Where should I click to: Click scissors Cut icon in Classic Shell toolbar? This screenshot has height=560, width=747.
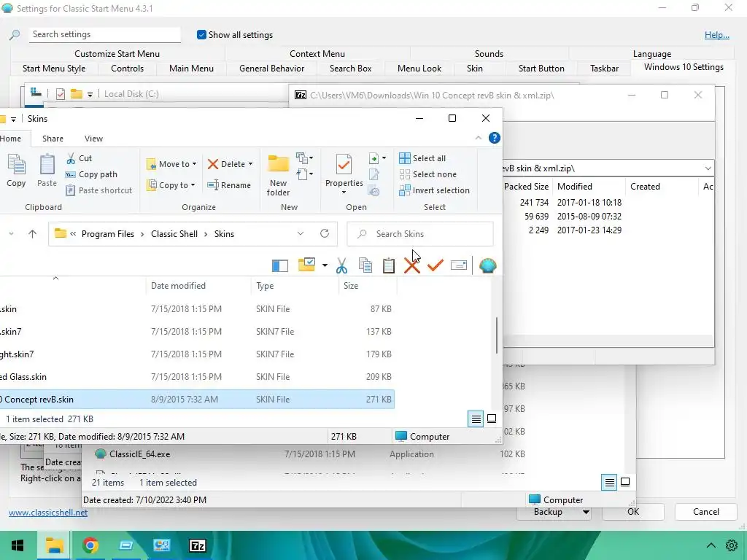[341, 265]
